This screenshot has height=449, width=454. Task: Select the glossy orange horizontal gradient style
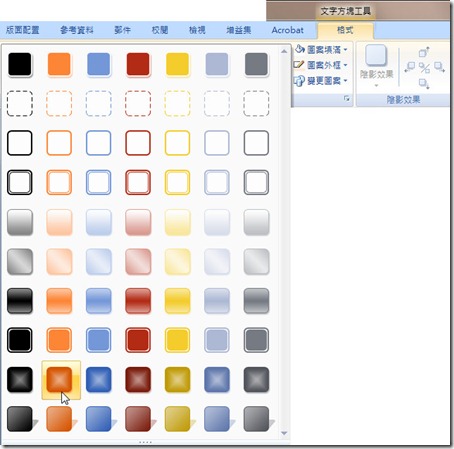pyautogui.click(x=59, y=301)
